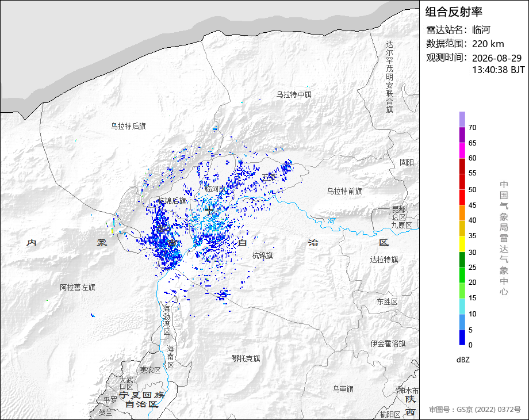Click the 杭锦旗 map label
Screen dimensions: 529x420
262,256
